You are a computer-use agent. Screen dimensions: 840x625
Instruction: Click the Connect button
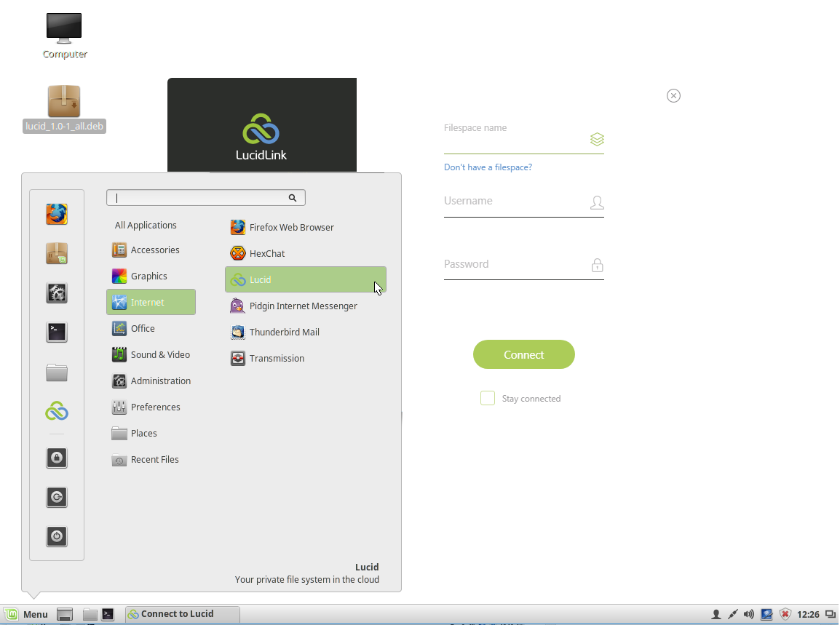pyautogui.click(x=524, y=354)
